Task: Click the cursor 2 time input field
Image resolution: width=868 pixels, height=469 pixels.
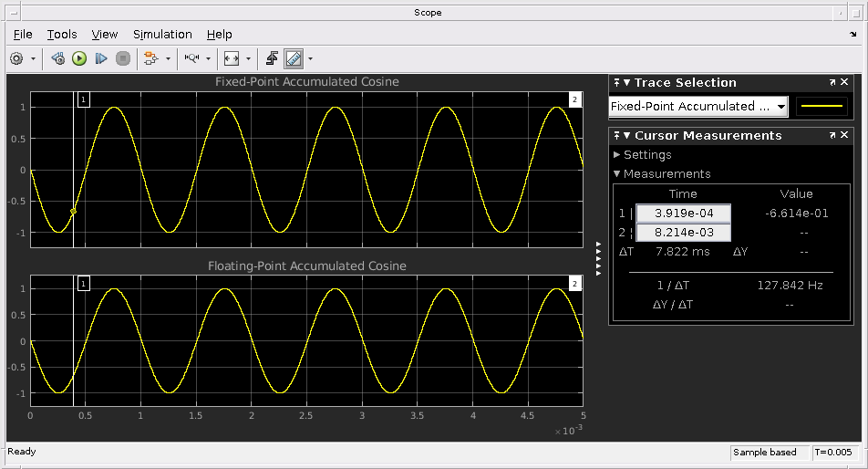Action: (x=683, y=233)
